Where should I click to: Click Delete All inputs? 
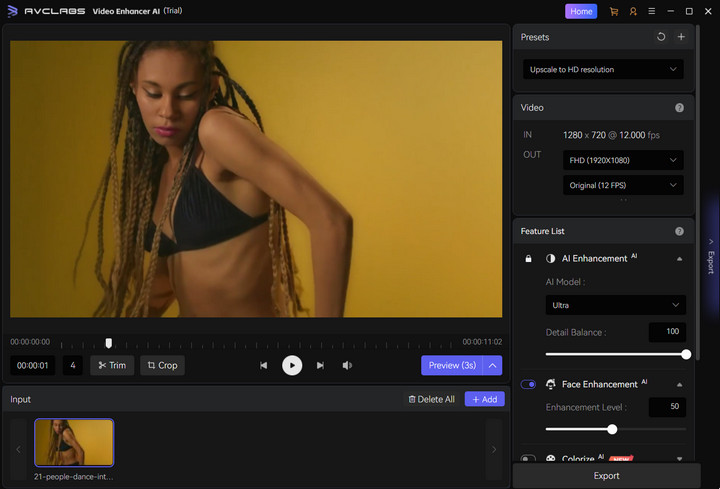point(432,399)
